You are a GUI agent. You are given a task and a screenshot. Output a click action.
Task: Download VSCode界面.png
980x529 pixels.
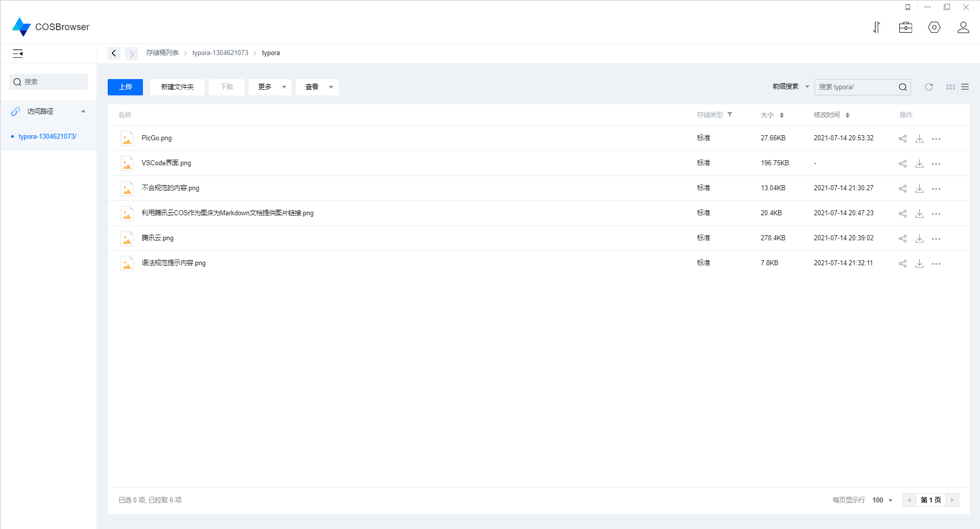(919, 164)
